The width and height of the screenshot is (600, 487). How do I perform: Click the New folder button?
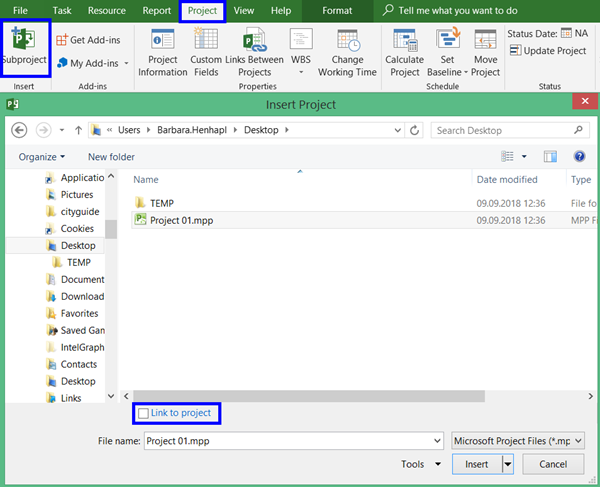click(111, 157)
